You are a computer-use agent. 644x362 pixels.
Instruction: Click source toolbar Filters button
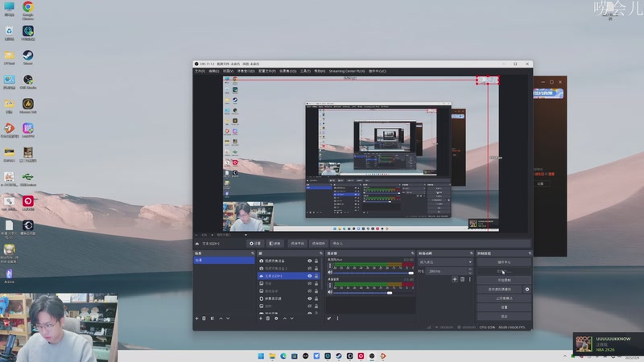[275, 244]
